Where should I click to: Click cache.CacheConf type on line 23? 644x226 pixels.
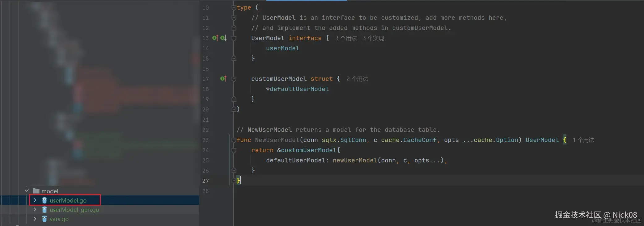tap(409, 140)
